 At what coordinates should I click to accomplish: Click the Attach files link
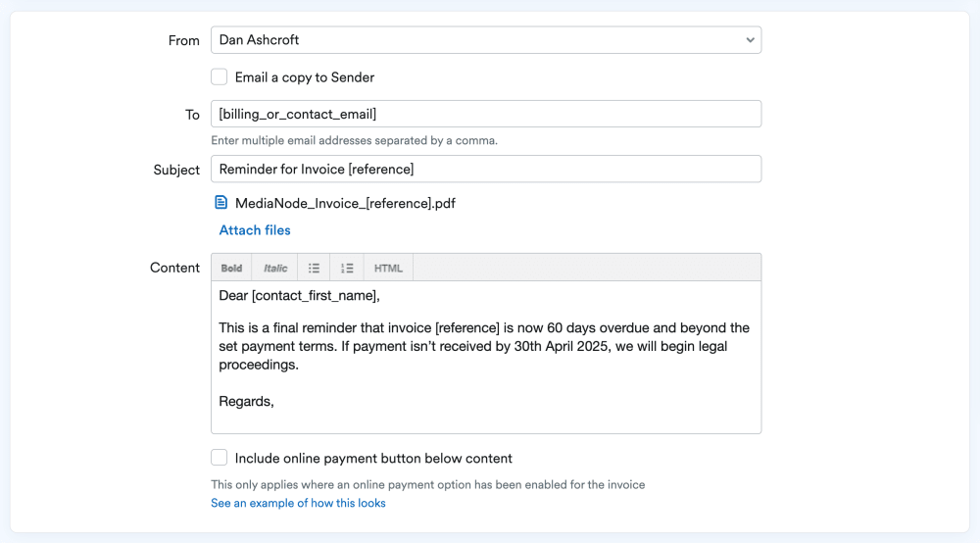[255, 230]
